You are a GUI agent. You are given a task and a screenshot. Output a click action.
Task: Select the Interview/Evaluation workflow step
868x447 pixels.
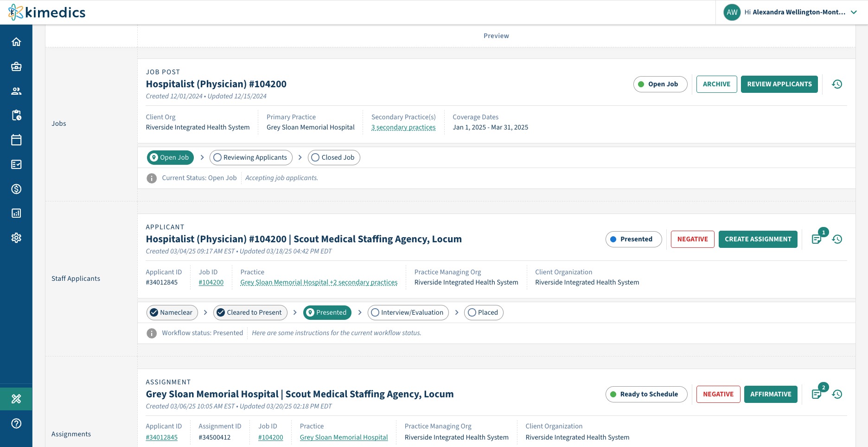[408, 312]
